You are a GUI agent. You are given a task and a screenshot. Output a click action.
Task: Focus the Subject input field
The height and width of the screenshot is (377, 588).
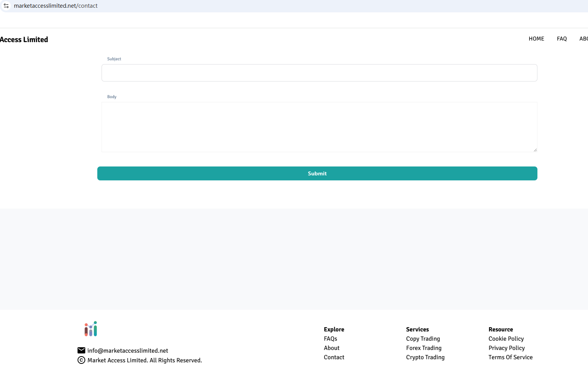tap(319, 73)
